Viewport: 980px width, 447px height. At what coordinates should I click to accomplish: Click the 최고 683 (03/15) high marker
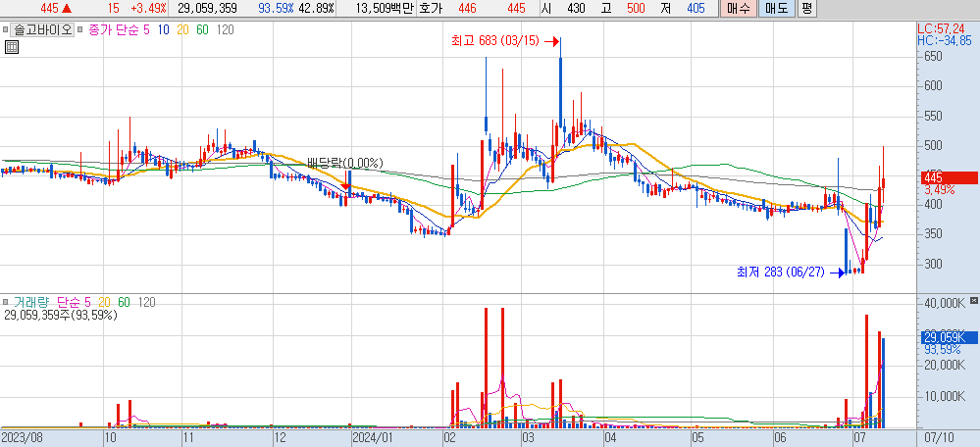(496, 41)
